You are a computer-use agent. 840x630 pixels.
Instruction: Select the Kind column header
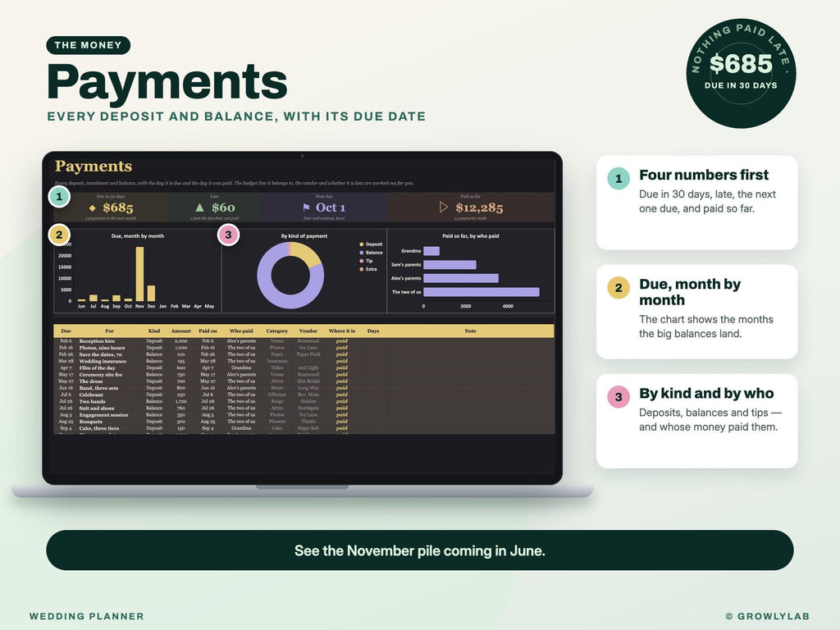[x=153, y=331]
